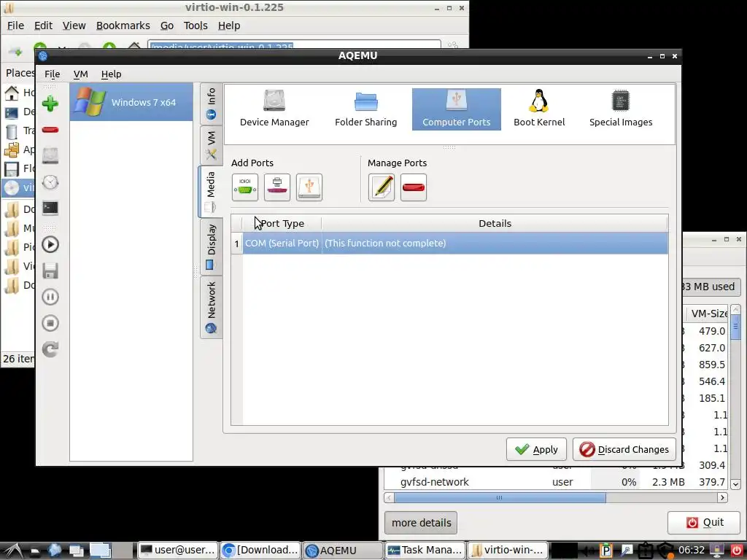Select COM (Serial Port) row
Viewport: 747px width, 560px height.
tap(449, 243)
